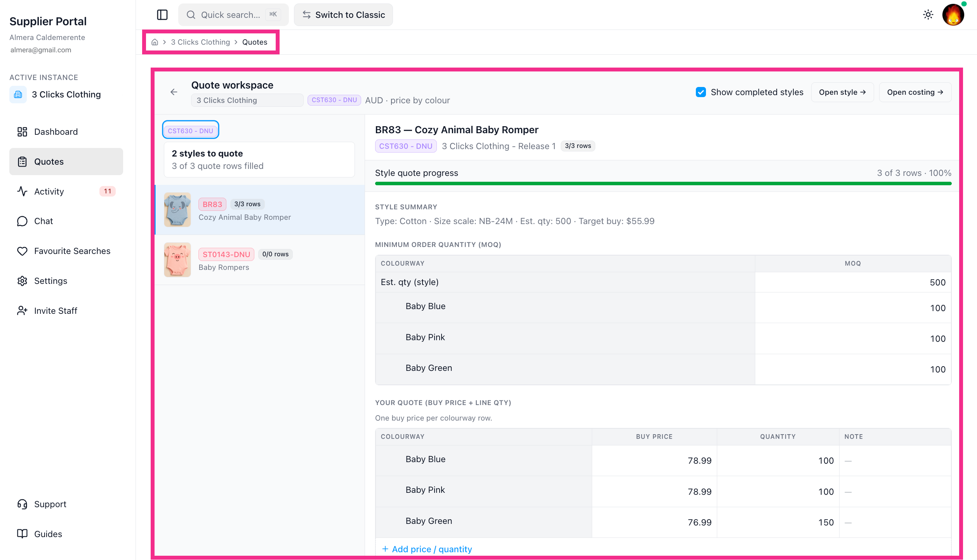Click the Dashboard grid icon
Image resolution: width=977 pixels, height=560 pixels.
(22, 132)
